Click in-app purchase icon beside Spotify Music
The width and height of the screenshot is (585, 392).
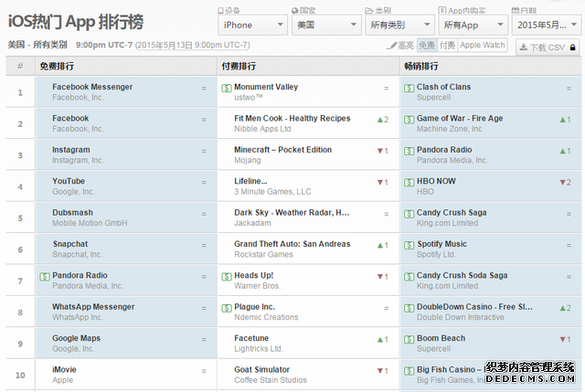409,245
